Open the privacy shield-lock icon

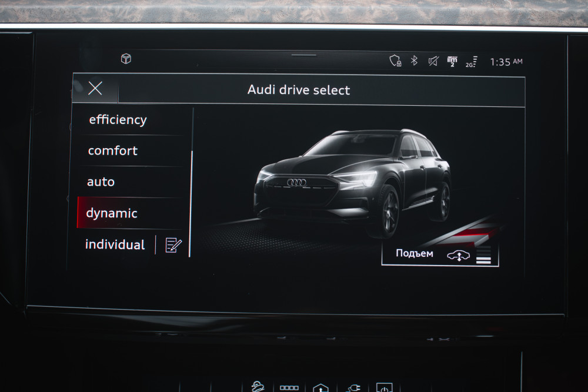click(x=395, y=61)
